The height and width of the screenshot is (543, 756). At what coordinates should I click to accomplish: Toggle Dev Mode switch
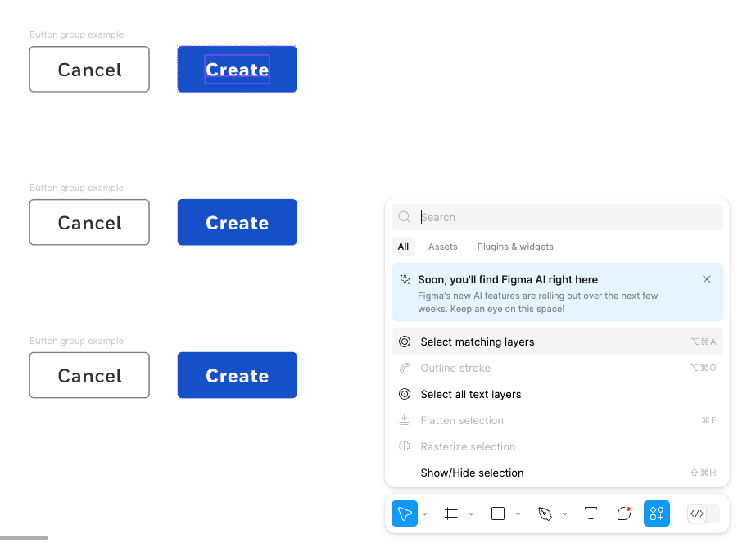[x=704, y=514]
